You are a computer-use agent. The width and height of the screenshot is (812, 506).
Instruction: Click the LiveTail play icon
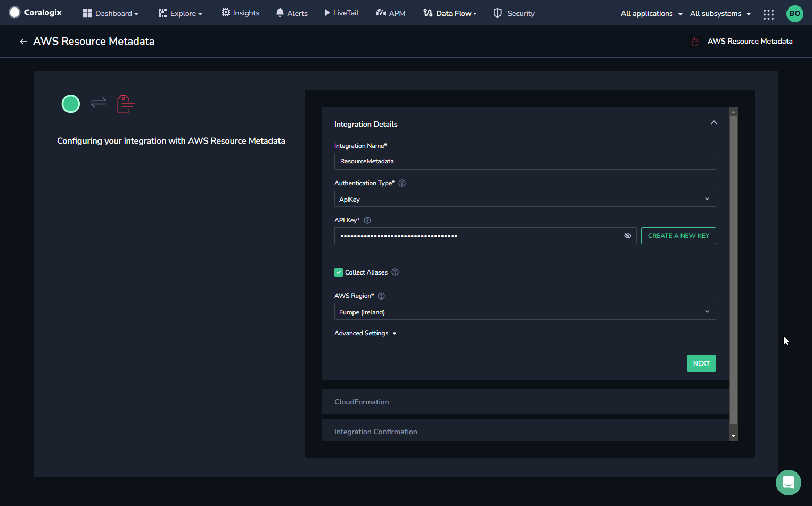(327, 12)
